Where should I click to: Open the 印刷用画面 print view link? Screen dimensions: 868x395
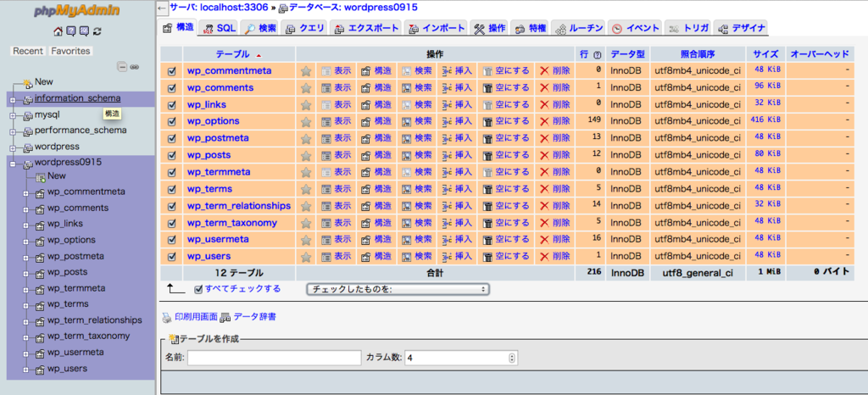coord(196,317)
